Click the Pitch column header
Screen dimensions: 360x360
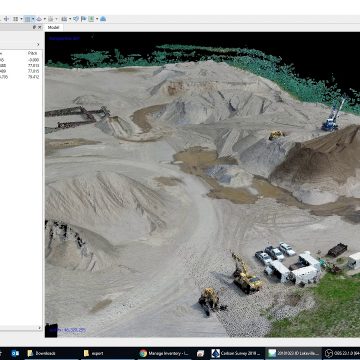33,53
